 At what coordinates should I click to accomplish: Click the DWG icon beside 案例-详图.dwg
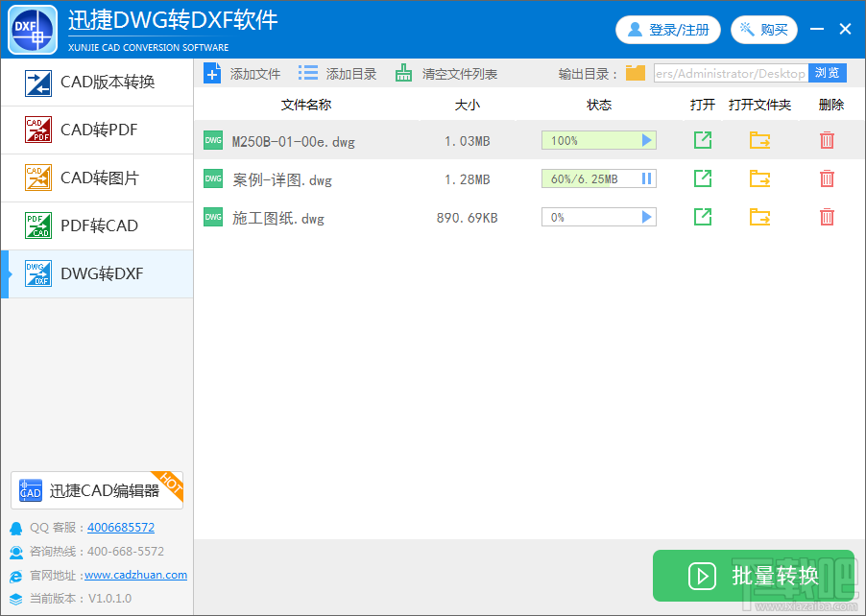(213, 178)
